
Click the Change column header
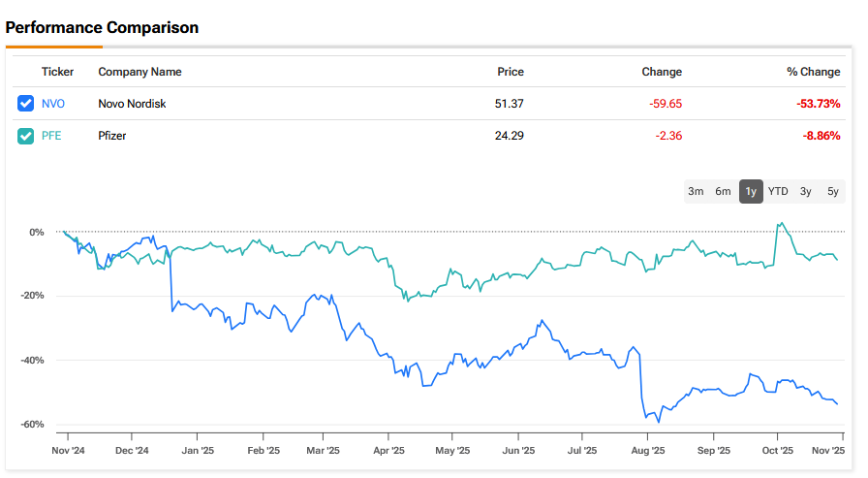coord(662,72)
